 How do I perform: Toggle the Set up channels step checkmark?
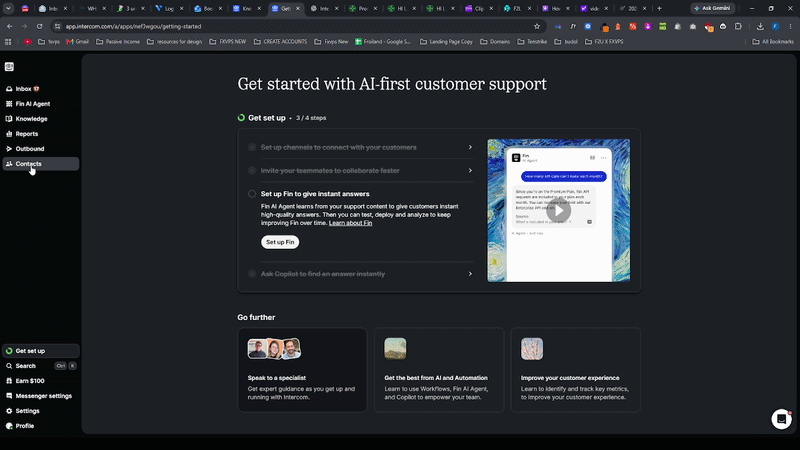(252, 147)
